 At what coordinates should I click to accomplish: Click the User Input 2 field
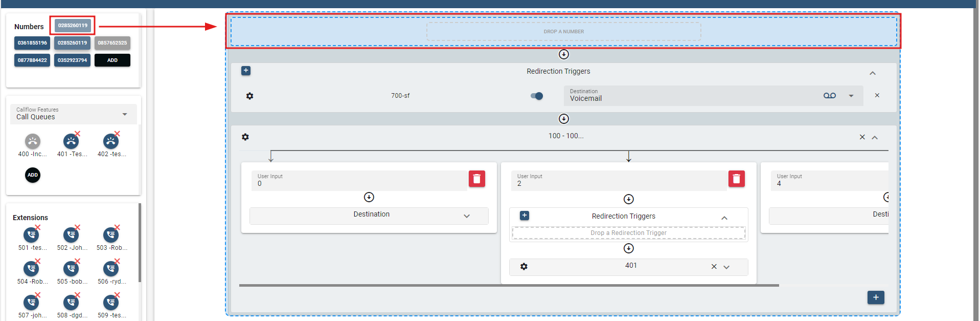tap(619, 181)
